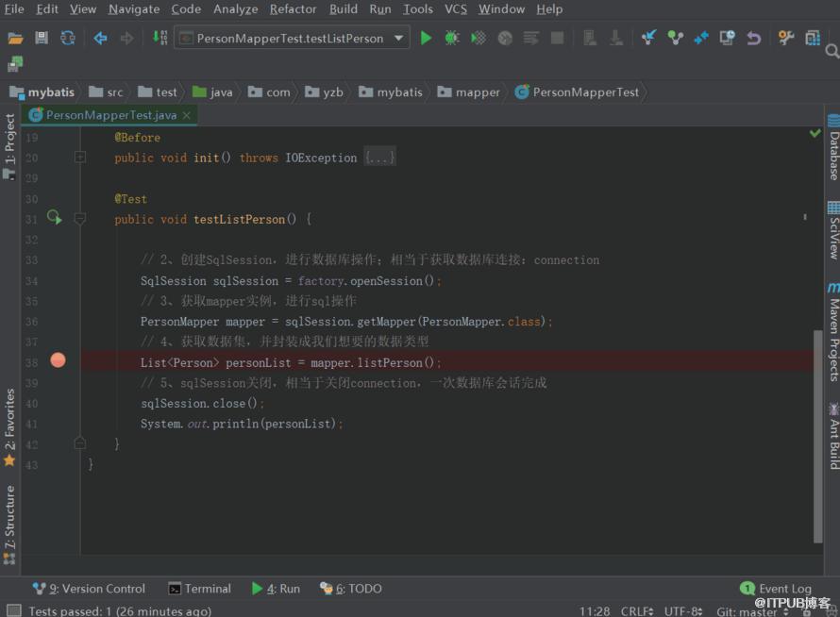Navigate back using the blue arrow icon
The image size is (840, 617).
click(x=100, y=38)
